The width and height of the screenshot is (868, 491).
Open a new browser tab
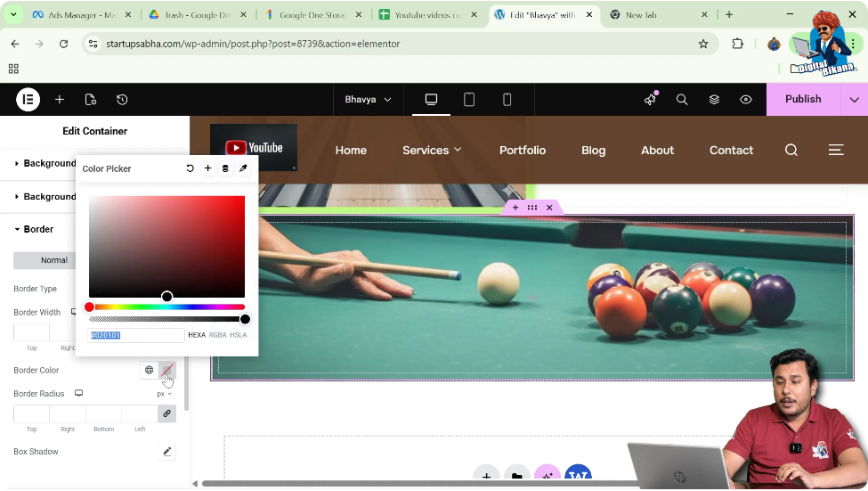[729, 15]
